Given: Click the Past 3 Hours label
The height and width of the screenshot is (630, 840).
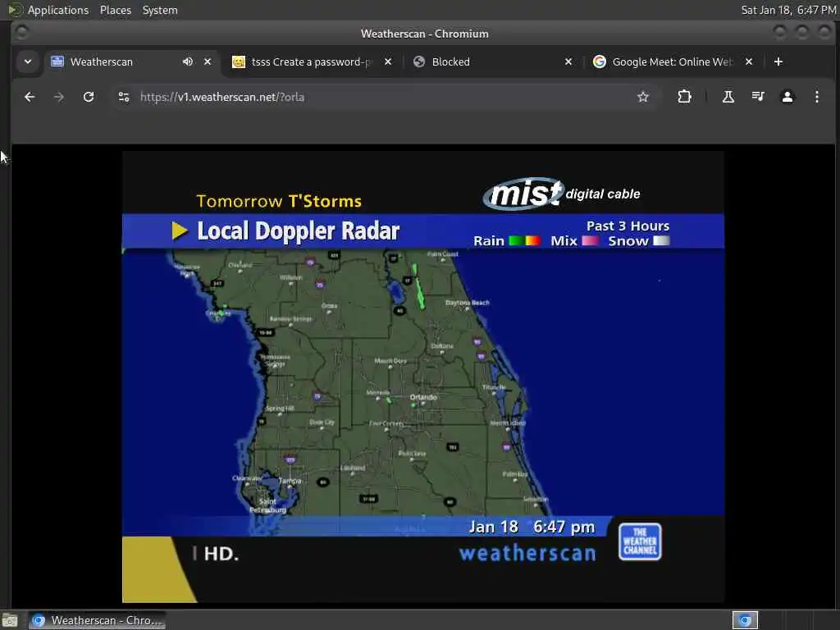Looking at the screenshot, I should [628, 226].
